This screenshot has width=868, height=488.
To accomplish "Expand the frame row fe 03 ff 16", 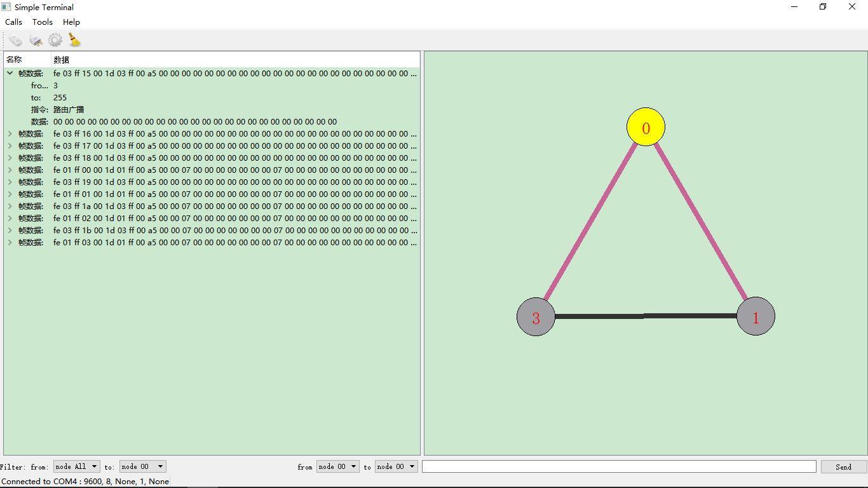I will point(10,133).
